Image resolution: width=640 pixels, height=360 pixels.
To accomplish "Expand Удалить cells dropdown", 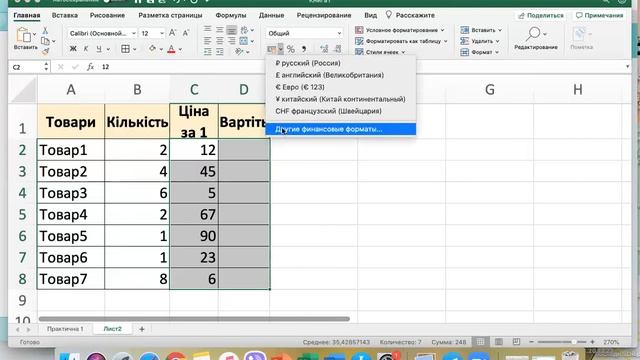I will pos(498,41).
